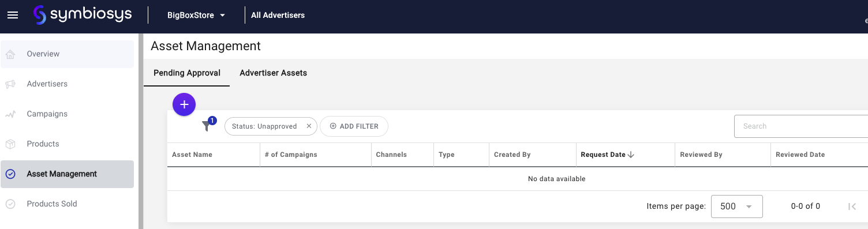The image size is (868, 229).
Task: Click the ADD FILTER button
Action: point(354,126)
